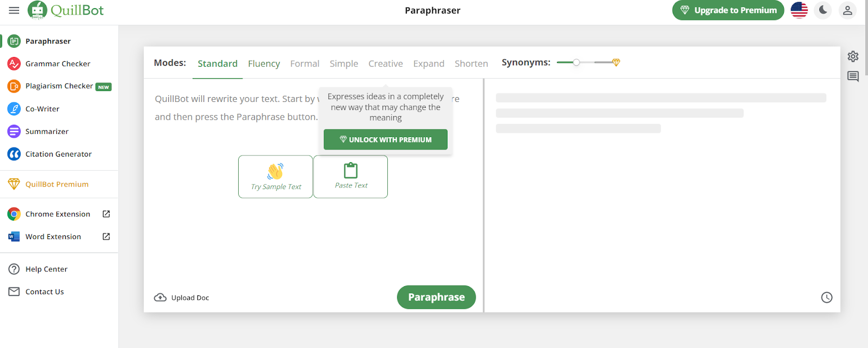Open Contact Us text link

(44, 292)
